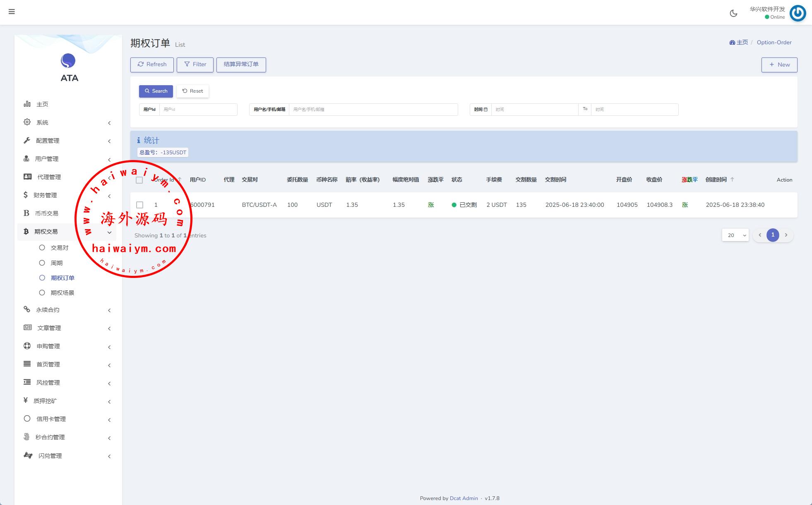Click the 配置管理 wrench icon
The height and width of the screenshot is (505, 812).
click(x=27, y=140)
